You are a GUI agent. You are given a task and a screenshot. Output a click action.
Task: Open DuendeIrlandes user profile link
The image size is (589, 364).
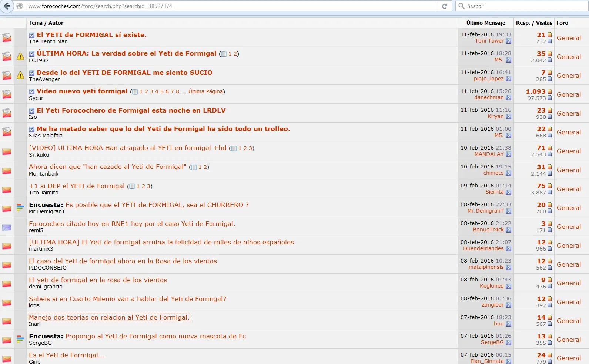pos(483,248)
